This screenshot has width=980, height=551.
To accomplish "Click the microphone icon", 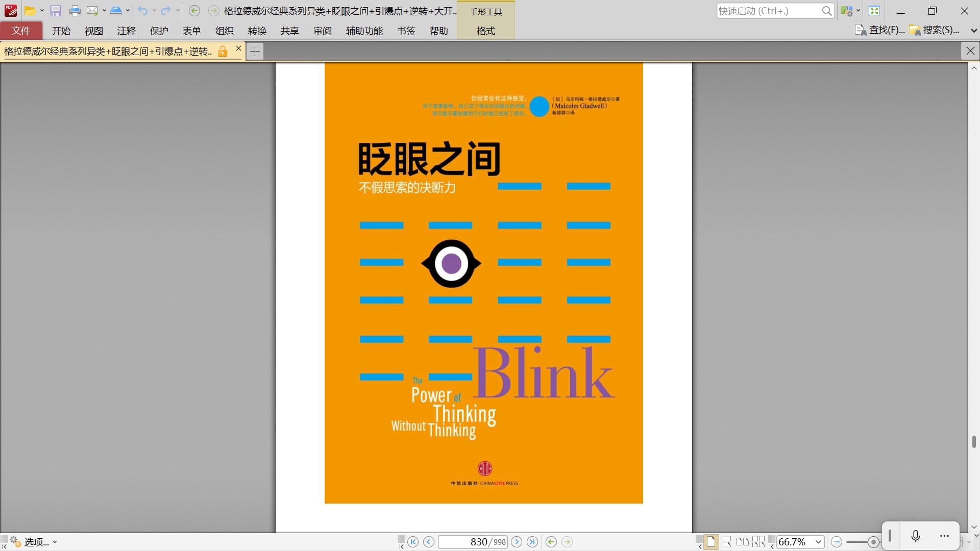I will (916, 536).
